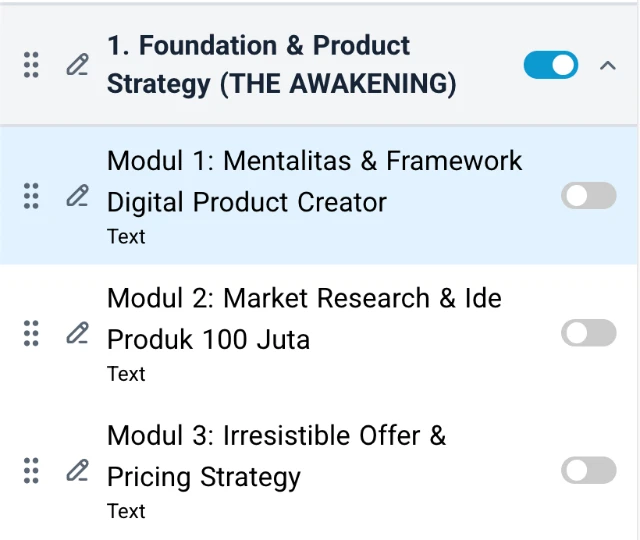The height and width of the screenshot is (540, 640).
Task: Edit the Foundation & Product Strategy section name
Action: click(x=77, y=66)
